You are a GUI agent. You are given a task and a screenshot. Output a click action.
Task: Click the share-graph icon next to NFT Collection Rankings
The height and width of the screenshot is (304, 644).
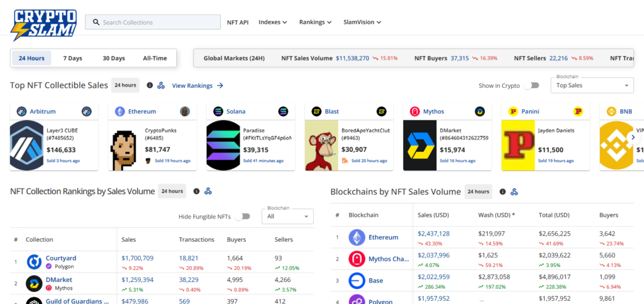point(208,191)
